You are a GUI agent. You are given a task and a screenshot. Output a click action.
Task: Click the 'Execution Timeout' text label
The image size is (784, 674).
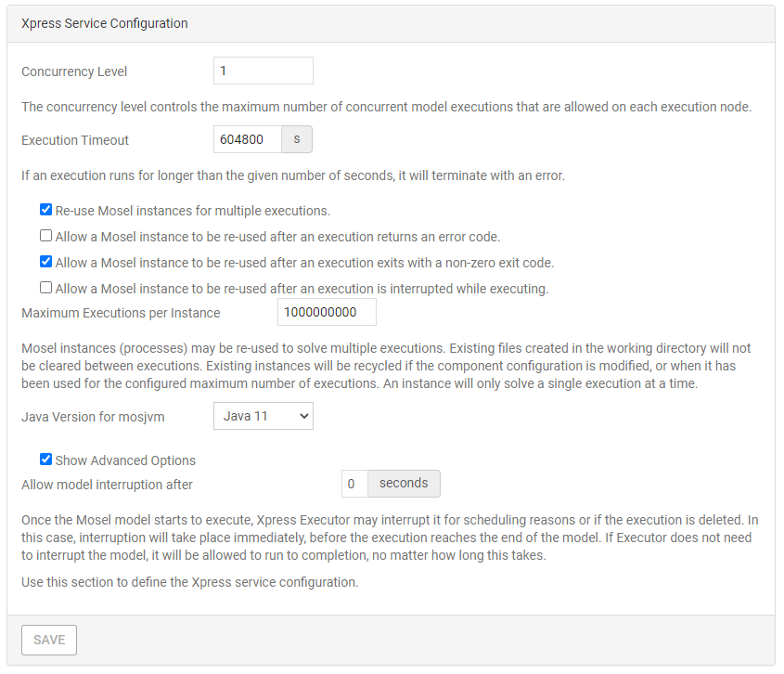(x=75, y=140)
